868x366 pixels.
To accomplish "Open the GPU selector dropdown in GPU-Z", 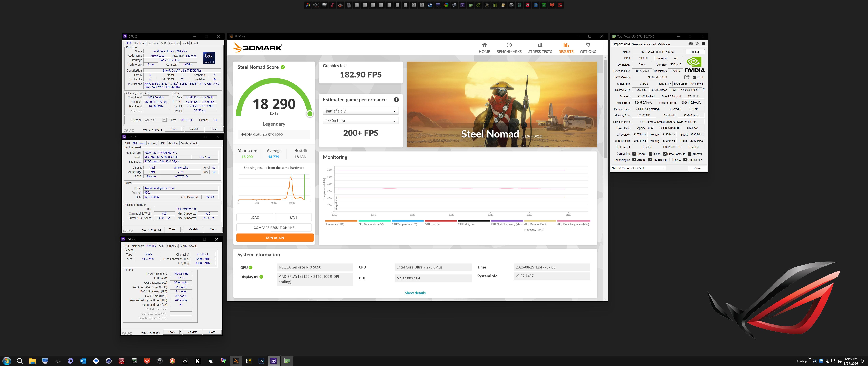I will (x=638, y=168).
